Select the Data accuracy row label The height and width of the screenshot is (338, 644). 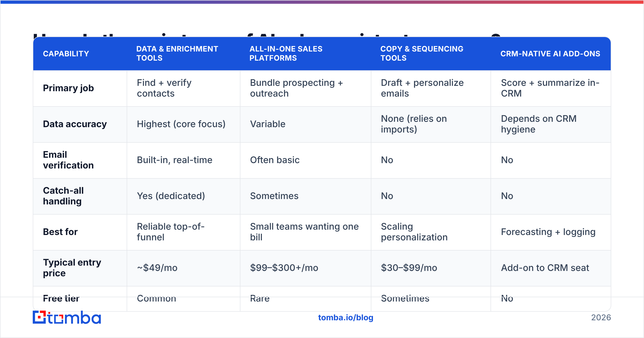(75, 124)
